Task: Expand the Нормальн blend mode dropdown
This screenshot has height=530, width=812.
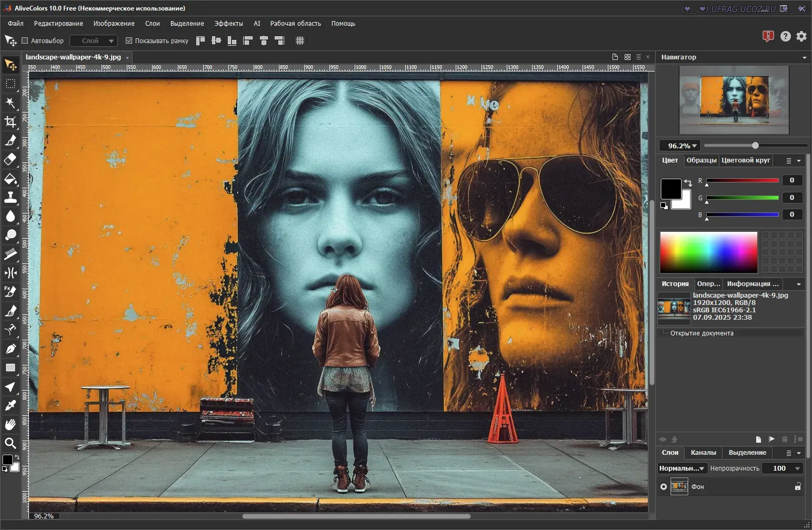Action: click(682, 468)
